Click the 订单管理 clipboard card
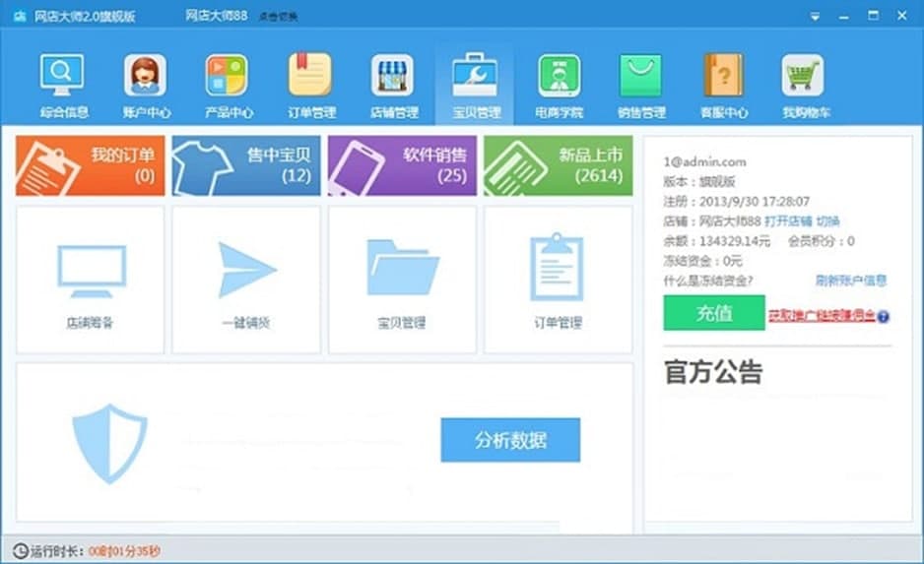This screenshot has height=564, width=924. [x=559, y=280]
